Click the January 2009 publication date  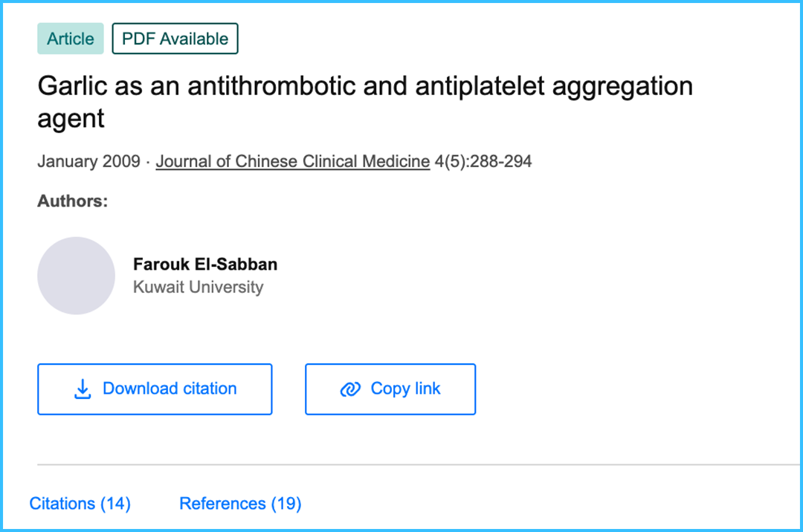[88, 161]
